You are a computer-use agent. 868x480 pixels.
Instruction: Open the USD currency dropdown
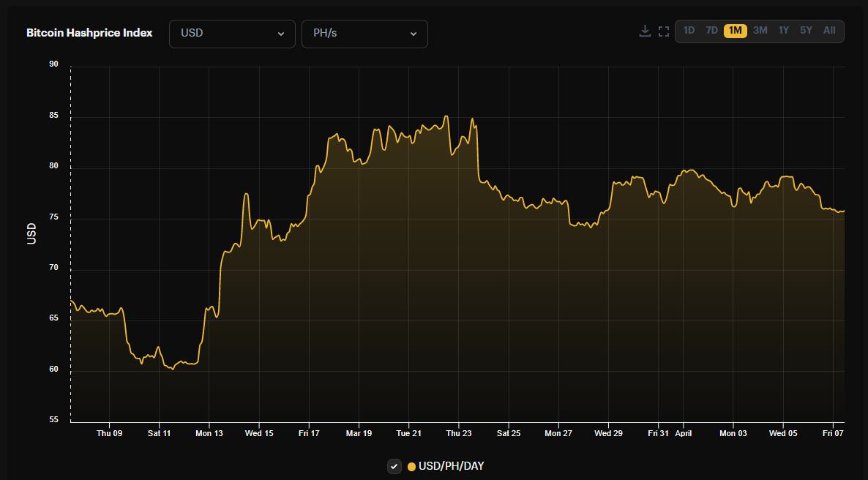pos(232,34)
